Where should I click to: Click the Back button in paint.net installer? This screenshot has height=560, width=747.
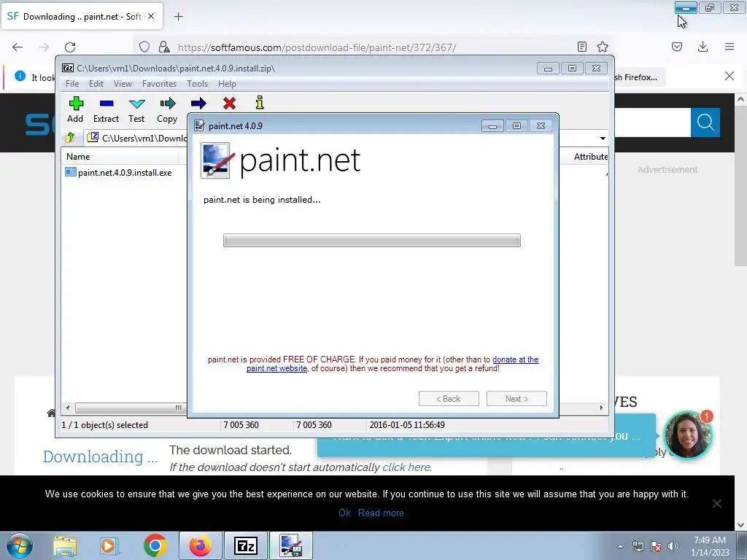[449, 399]
